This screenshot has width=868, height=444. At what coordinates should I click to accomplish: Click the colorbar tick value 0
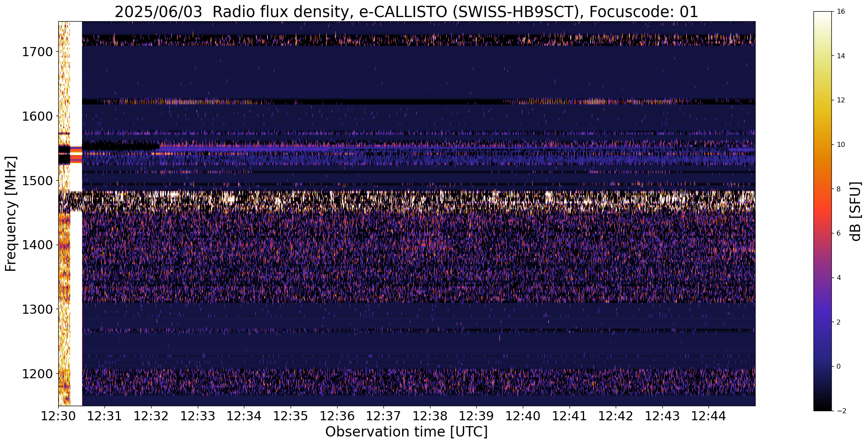click(839, 367)
